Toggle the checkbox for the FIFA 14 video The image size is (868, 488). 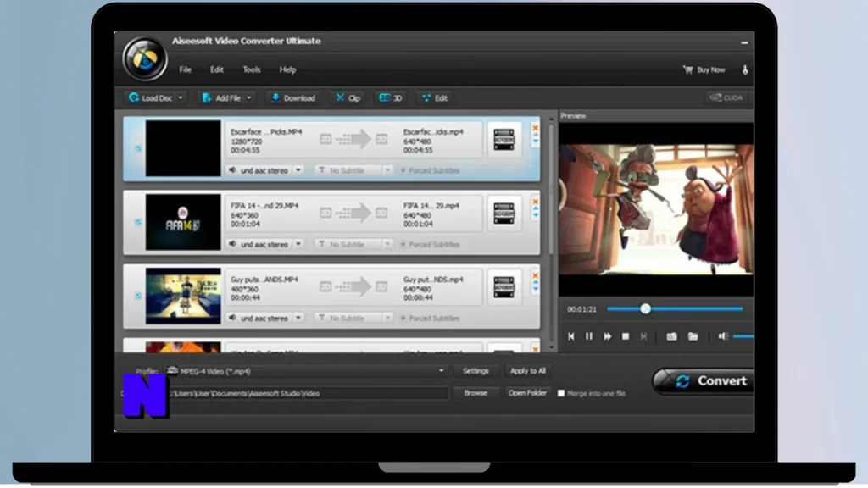[x=138, y=222]
